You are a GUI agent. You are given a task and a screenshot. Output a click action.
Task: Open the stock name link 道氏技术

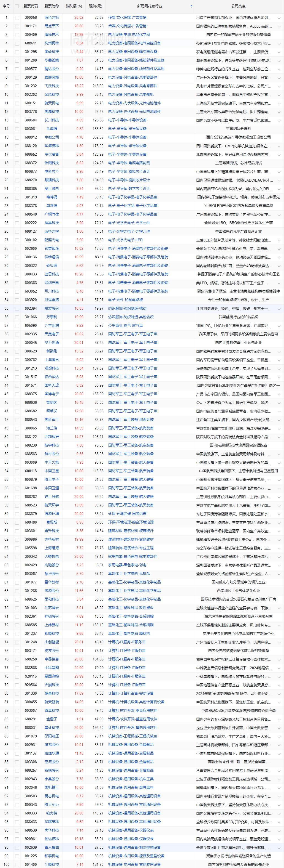point(52,35)
